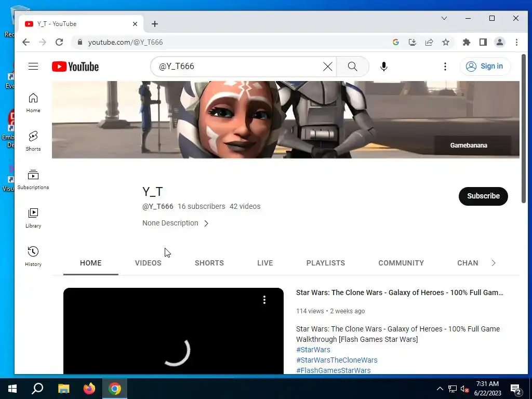Image resolution: width=532 pixels, height=399 pixels.
Task: Open a new browser tab
Action: coord(155,24)
